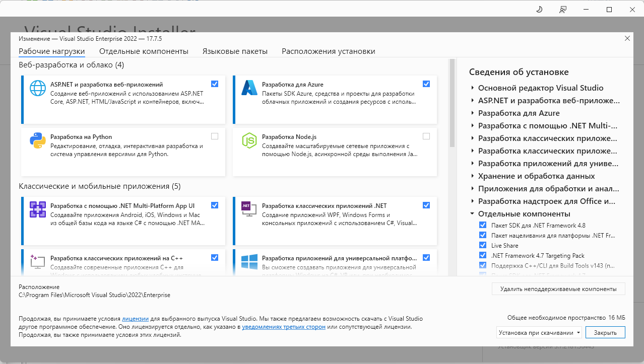The width and height of the screenshot is (644, 364).
Task: Expand Разработка надстроек для Office details
Action: coord(473,201)
